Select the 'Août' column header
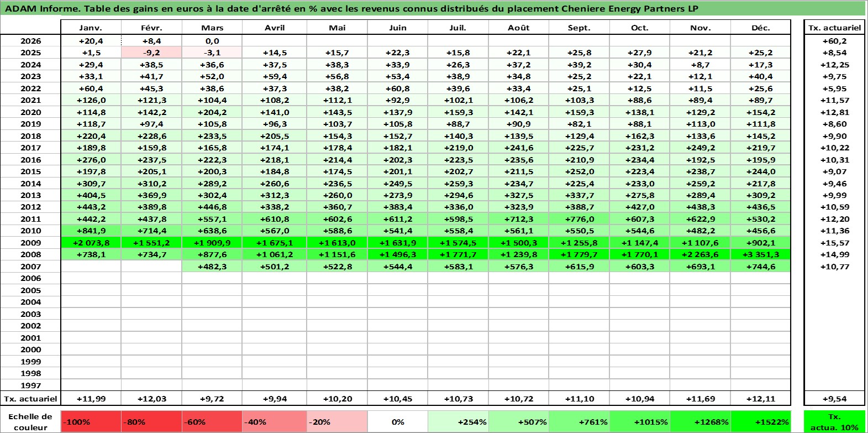 519,28
